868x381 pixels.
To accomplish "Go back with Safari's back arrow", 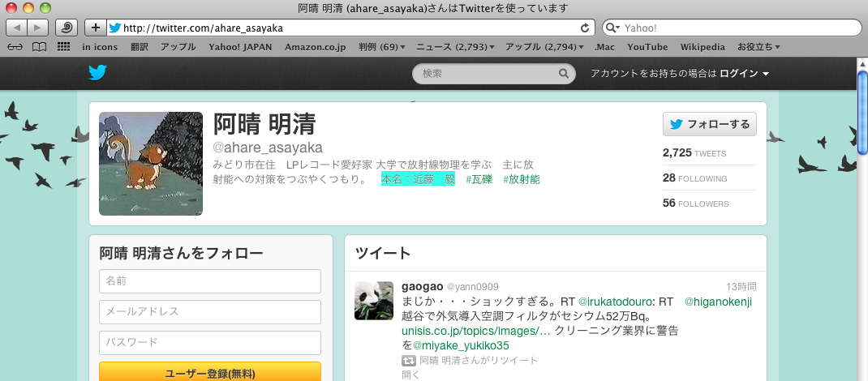I will pyautogui.click(x=16, y=28).
